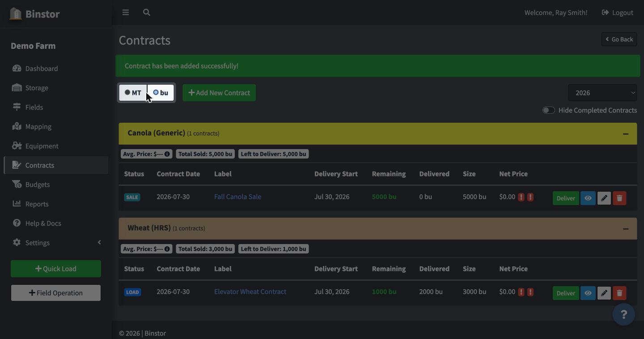
Task: View the Elevator Wheat Contract eye icon
Action: [x=588, y=293]
